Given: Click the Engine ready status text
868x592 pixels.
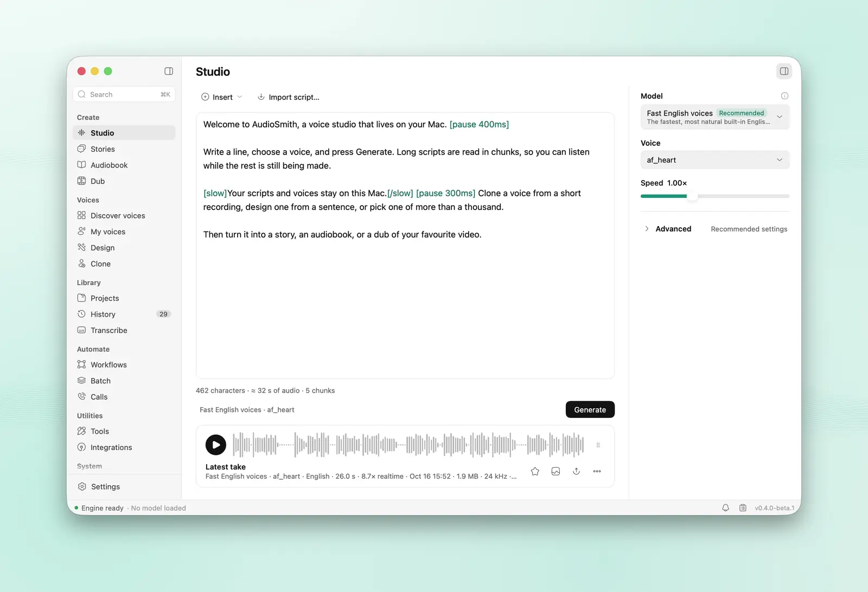Looking at the screenshot, I should tap(103, 509).
